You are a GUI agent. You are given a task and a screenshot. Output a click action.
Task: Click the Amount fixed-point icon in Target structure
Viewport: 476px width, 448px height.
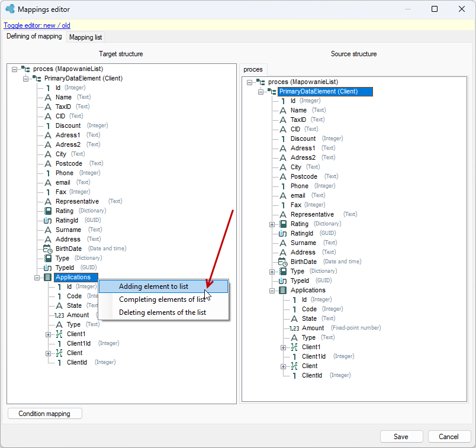pos(59,315)
